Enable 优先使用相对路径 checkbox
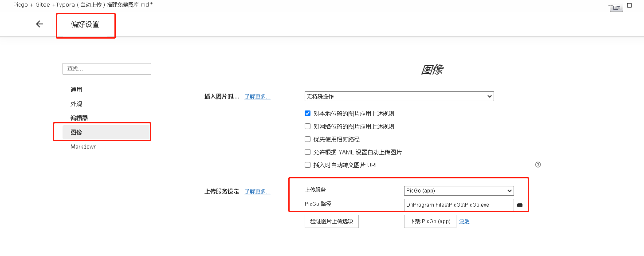 (x=307, y=139)
